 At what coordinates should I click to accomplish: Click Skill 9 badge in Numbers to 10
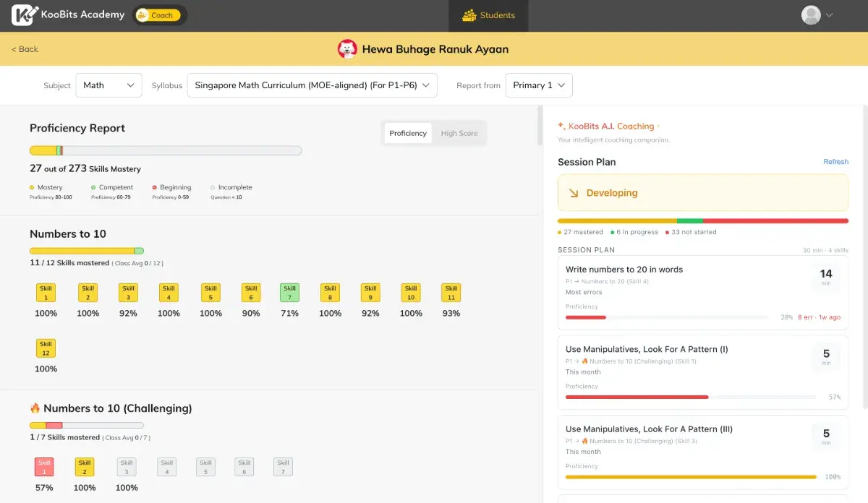coord(370,293)
